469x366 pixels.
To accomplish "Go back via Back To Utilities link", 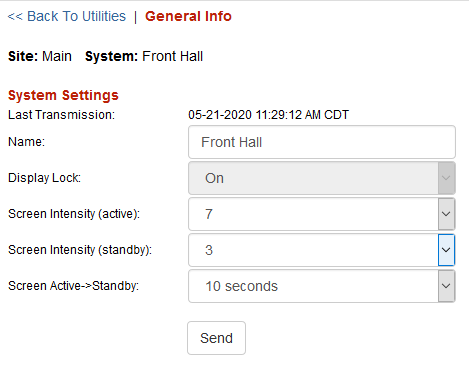I will [67, 16].
